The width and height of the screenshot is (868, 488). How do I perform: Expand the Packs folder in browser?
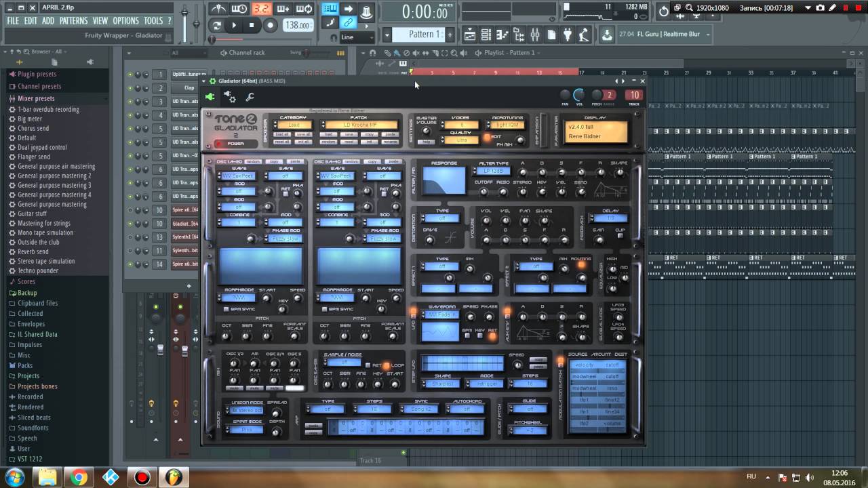[24, 365]
